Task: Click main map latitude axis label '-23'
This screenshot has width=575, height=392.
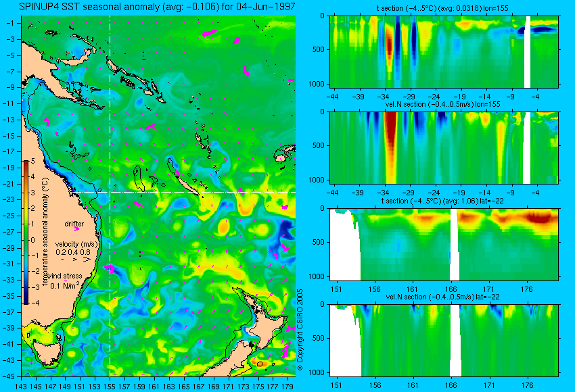Action: (x=9, y=199)
